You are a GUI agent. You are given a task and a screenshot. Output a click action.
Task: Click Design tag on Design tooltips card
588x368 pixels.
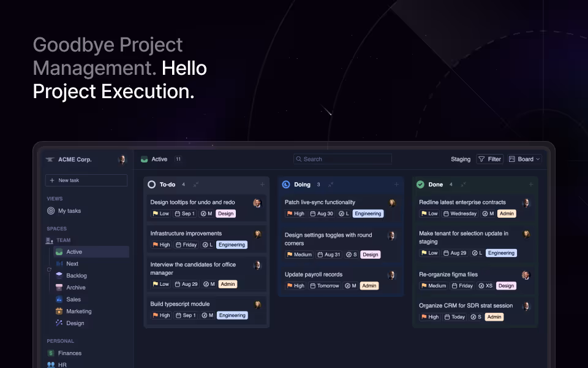coord(226,213)
